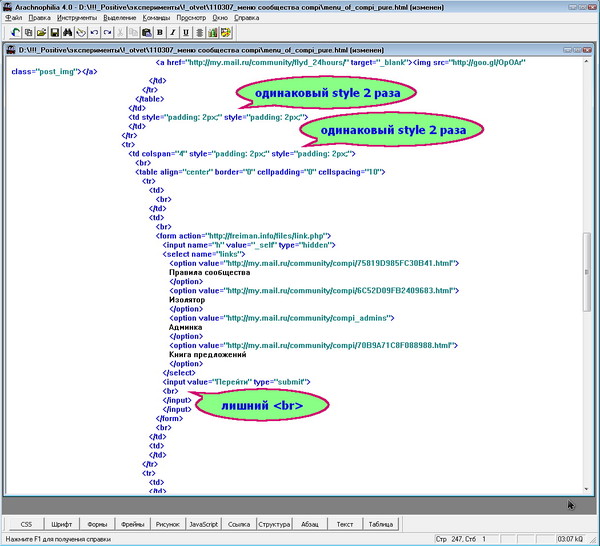Click the select name="links" line
600x546 pixels.
[204, 254]
